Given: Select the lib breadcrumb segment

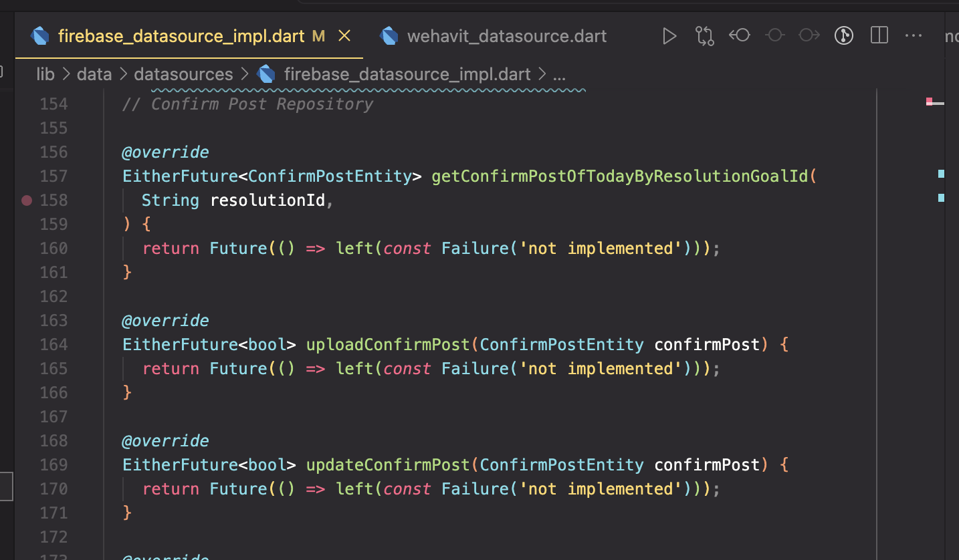Looking at the screenshot, I should pyautogui.click(x=45, y=74).
